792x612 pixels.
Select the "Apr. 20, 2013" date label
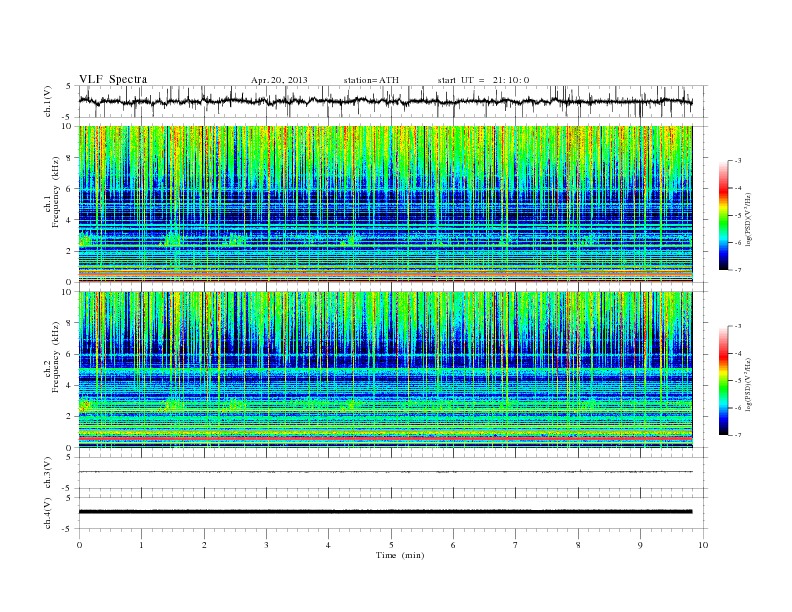point(279,80)
